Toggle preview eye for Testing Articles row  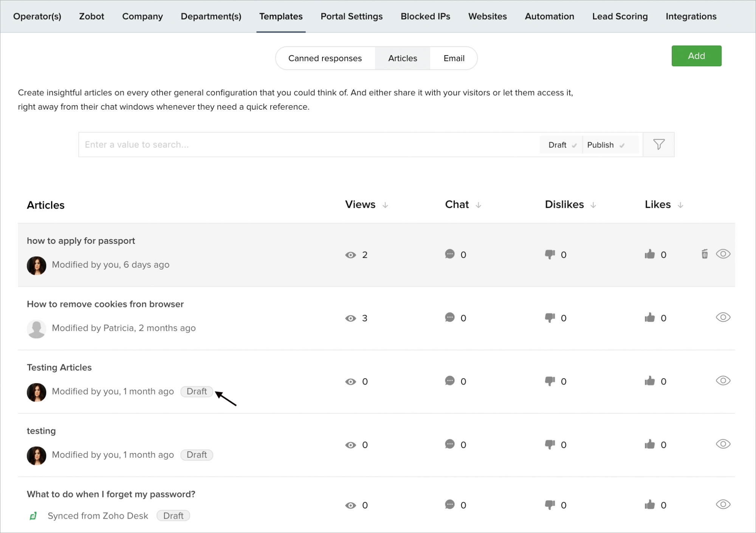[x=723, y=381]
